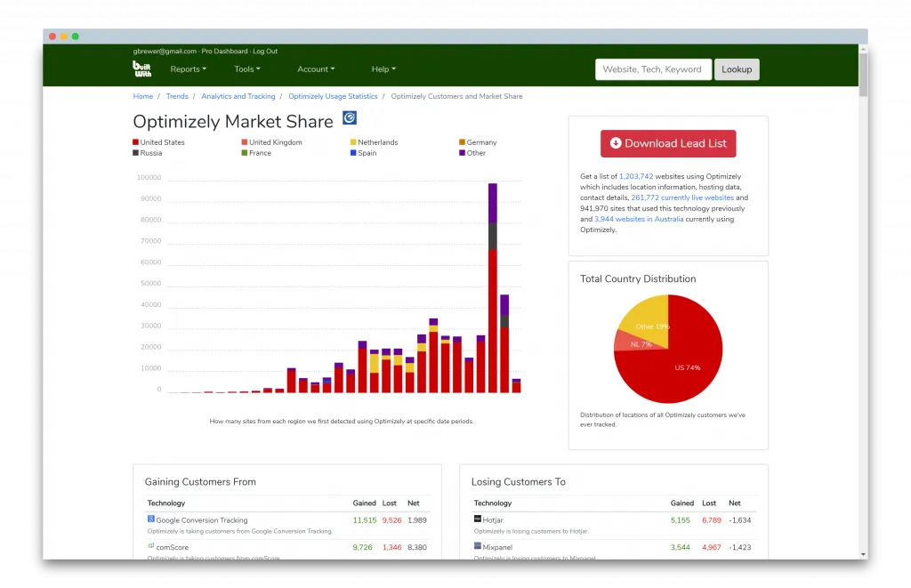Toggle the United States legend series

tap(162, 142)
